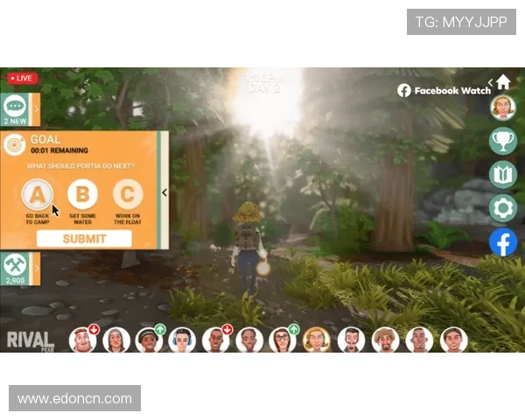Screen dimensions: 525x420
Task: Click the Rival Peak logo
Action: (30, 341)
